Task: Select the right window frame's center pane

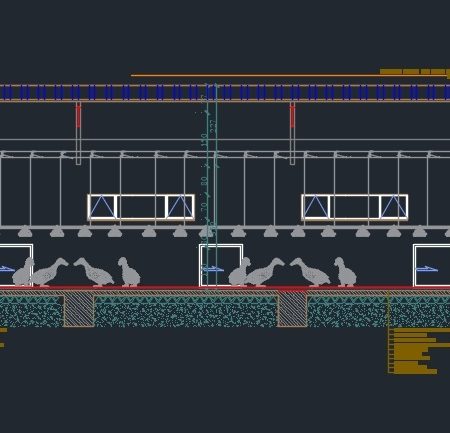Action: click(x=355, y=207)
